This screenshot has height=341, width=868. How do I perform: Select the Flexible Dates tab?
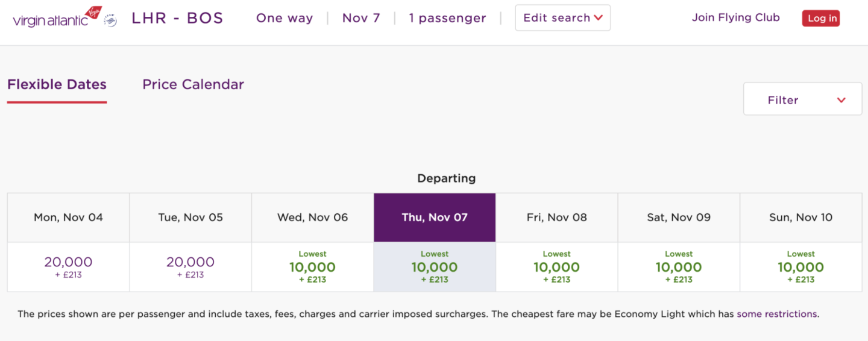point(57,85)
